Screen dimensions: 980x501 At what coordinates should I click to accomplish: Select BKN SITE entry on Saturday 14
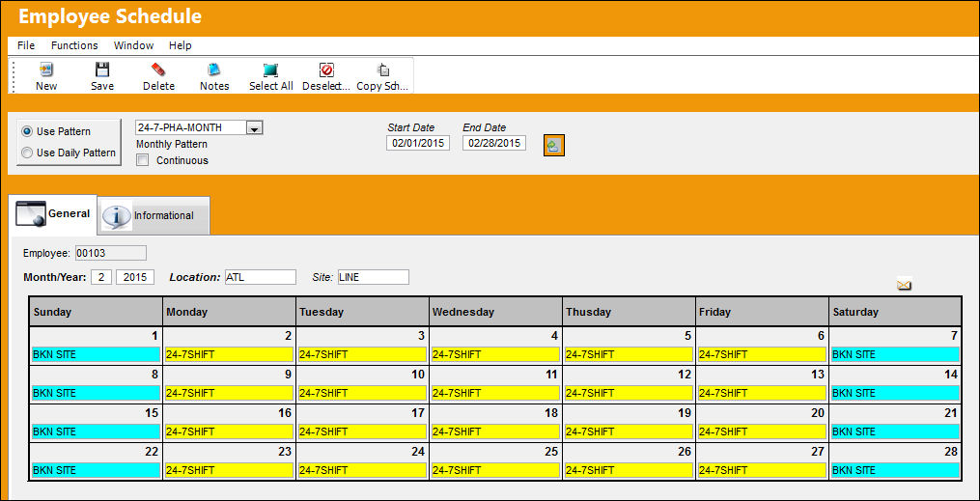896,394
